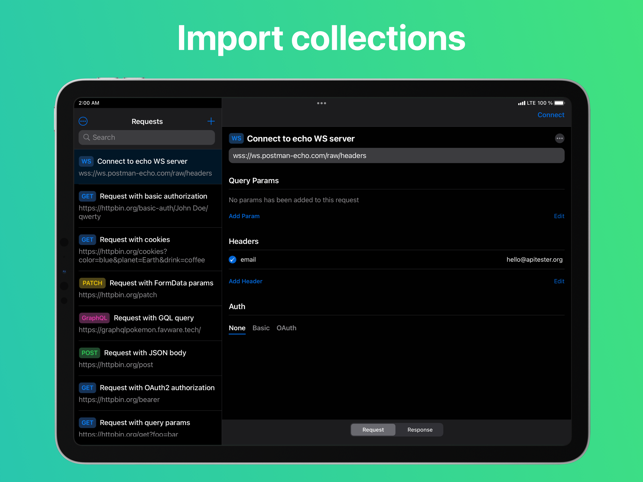Click the graphqlpokemon.favware.tech URL text

click(139, 329)
